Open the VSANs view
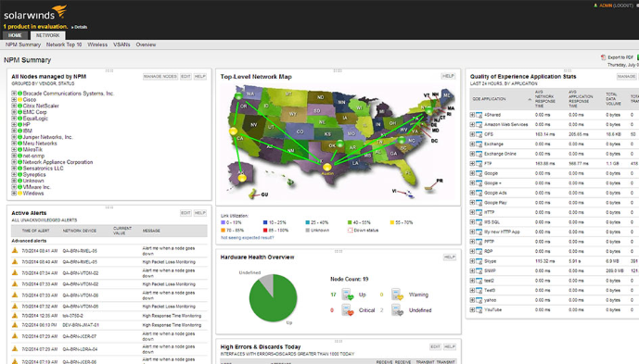639x364 pixels. pos(121,44)
